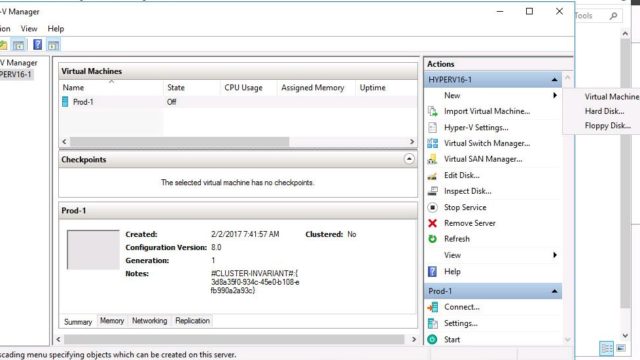Choose Virtual Machine from New submenu

coord(611,97)
